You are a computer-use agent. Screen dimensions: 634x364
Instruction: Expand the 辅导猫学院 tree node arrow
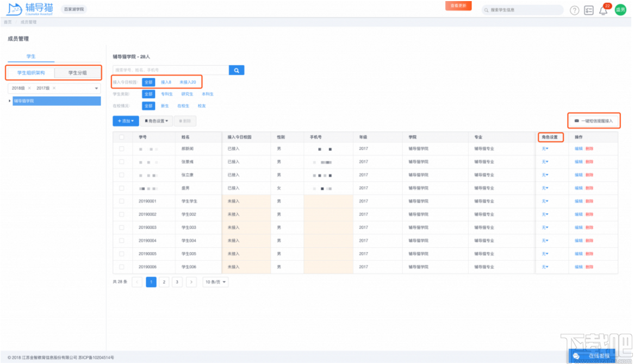(x=10, y=101)
